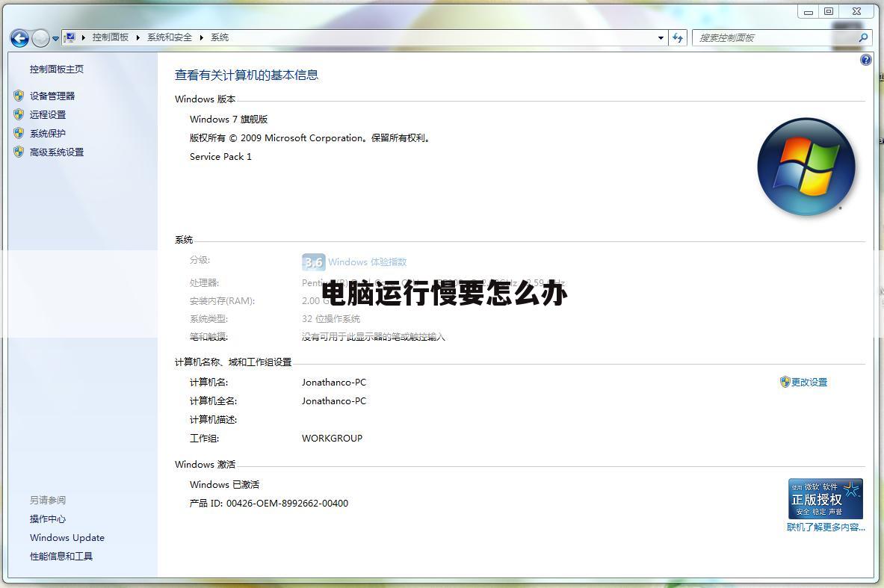
Task: Click the refresh button beside address bar
Action: pyautogui.click(x=678, y=38)
